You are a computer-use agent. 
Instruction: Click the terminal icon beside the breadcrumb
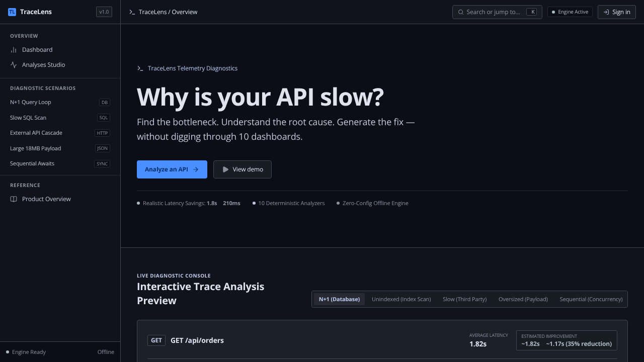132,12
